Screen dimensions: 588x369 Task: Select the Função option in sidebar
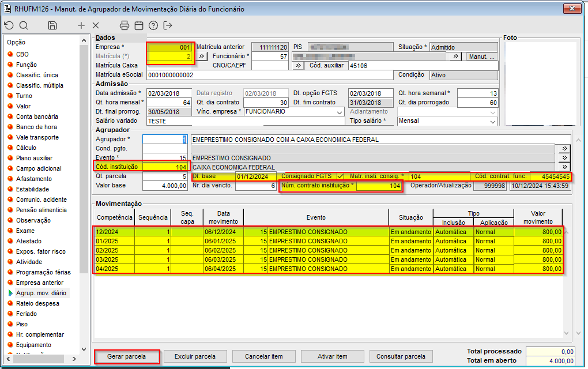[x=27, y=65]
